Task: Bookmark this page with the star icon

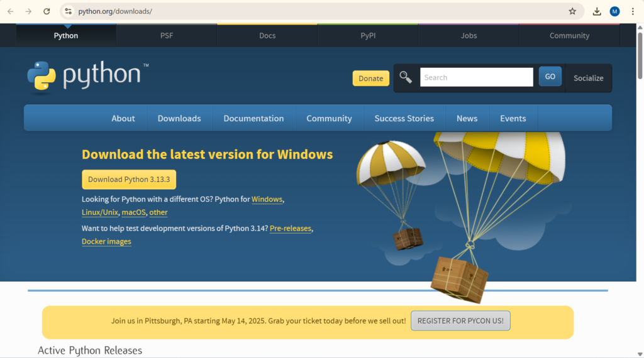Action: (572, 11)
